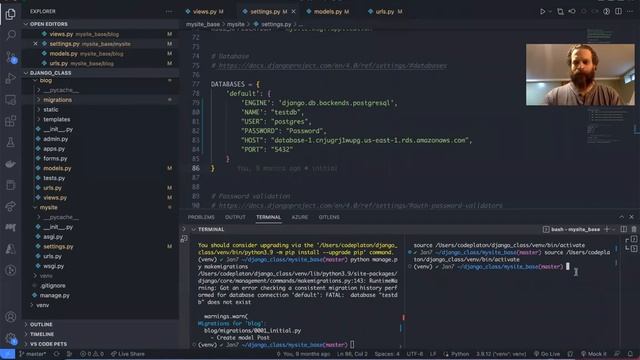Screen dimensions: 640x360
Task: Open the GitLens panel tab
Action: tap(329, 217)
